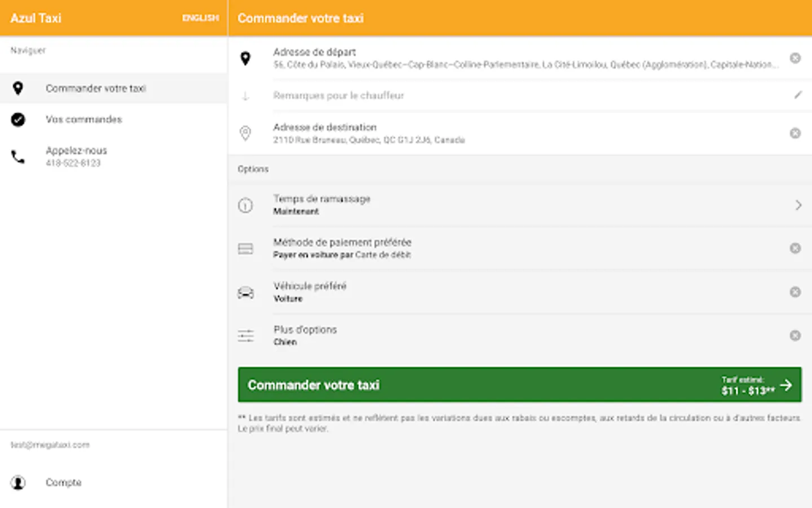
Task: Click the preferred vehicle car icon
Action: click(x=245, y=292)
